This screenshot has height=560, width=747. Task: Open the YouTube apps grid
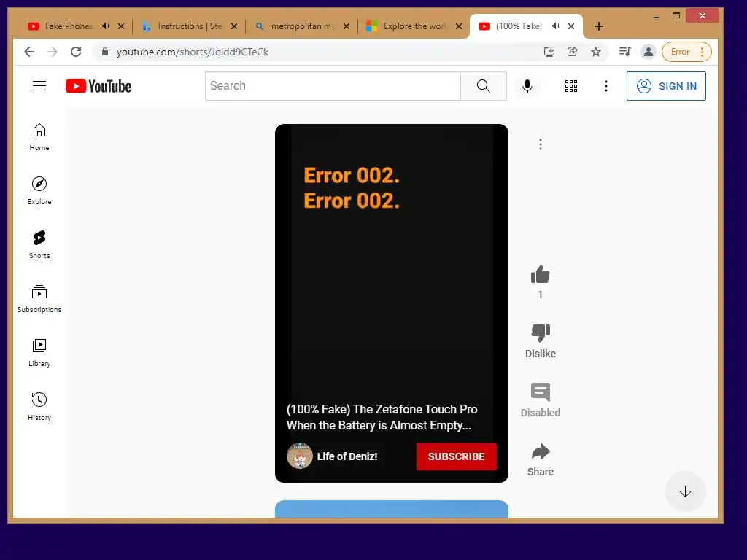570,86
